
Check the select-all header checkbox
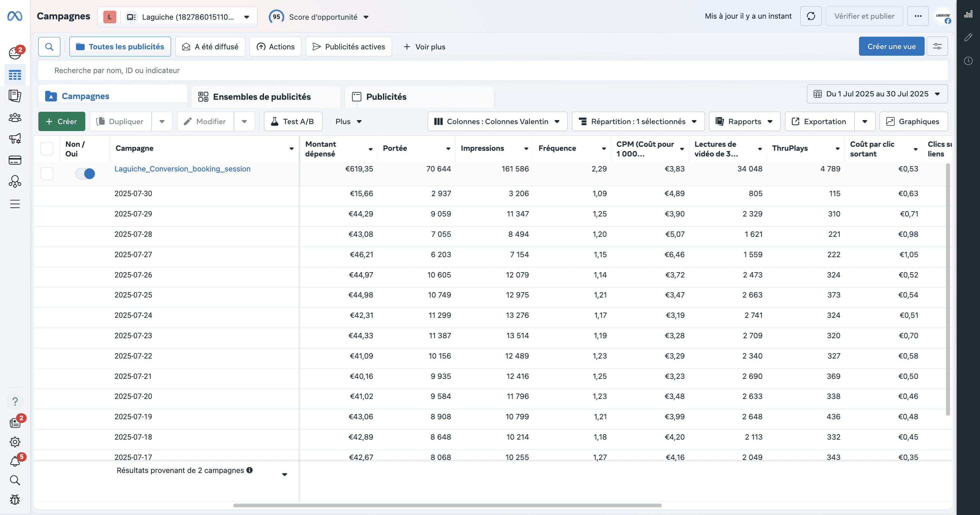pos(47,148)
